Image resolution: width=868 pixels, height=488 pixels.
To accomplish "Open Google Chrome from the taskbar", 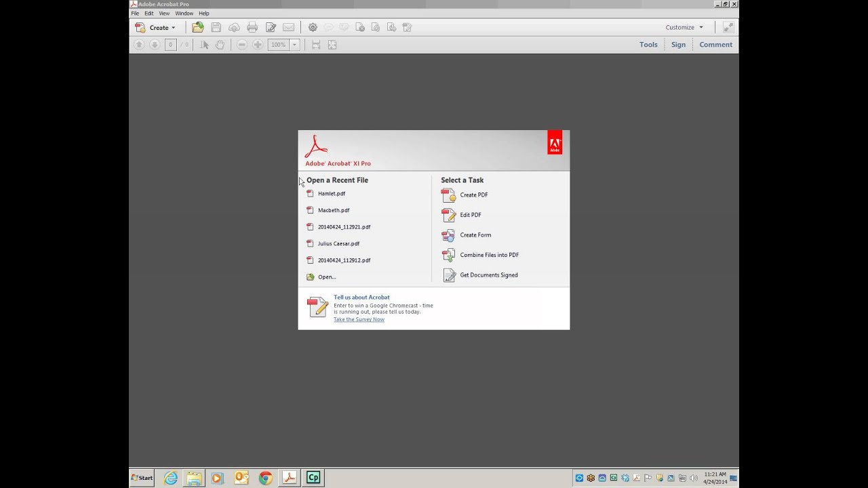I will coord(265,478).
